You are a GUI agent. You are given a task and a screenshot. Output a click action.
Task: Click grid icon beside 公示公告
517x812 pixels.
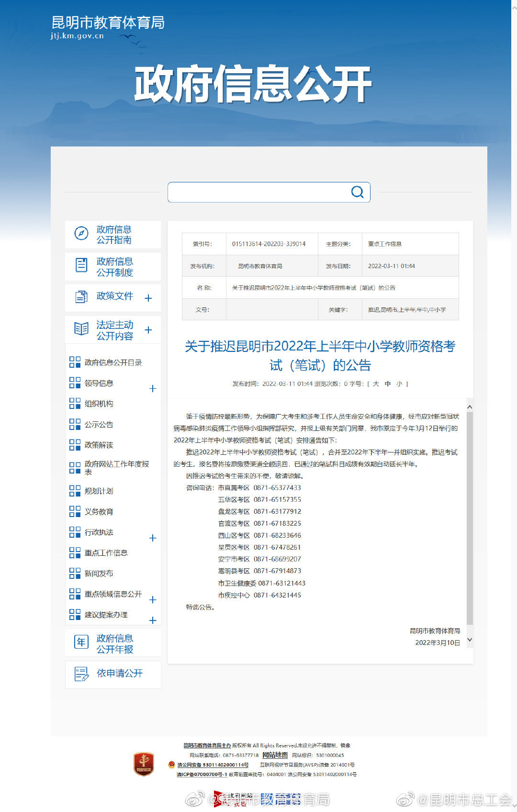pos(75,424)
